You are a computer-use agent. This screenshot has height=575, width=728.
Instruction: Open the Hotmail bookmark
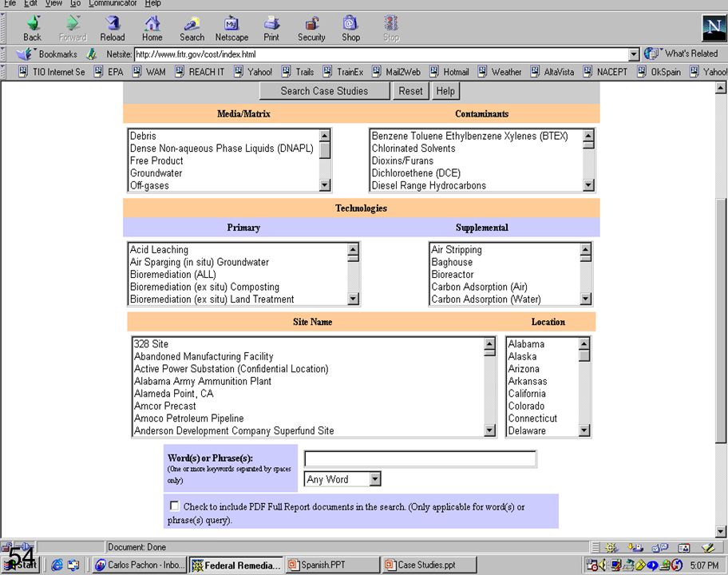449,72
